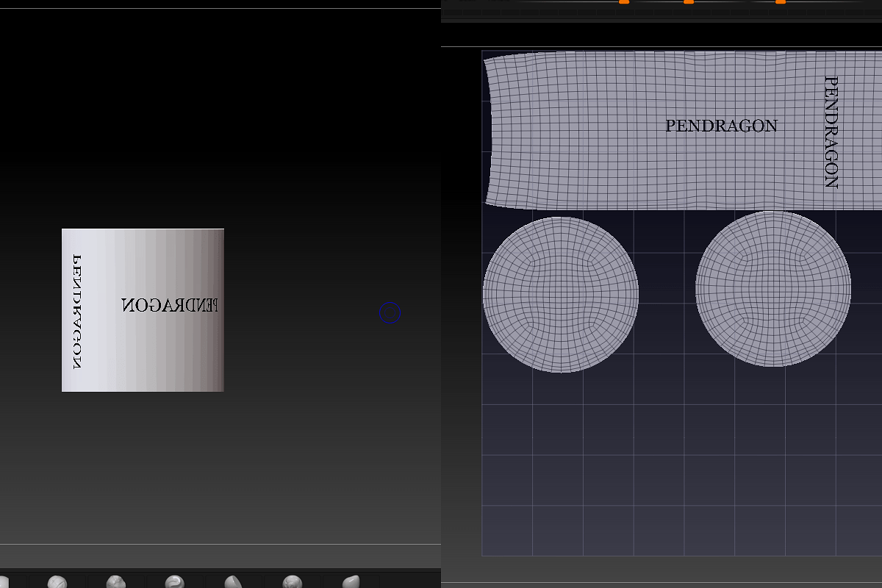The height and width of the screenshot is (588, 882).
Task: Pick the right circular UV island
Action: tap(773, 288)
